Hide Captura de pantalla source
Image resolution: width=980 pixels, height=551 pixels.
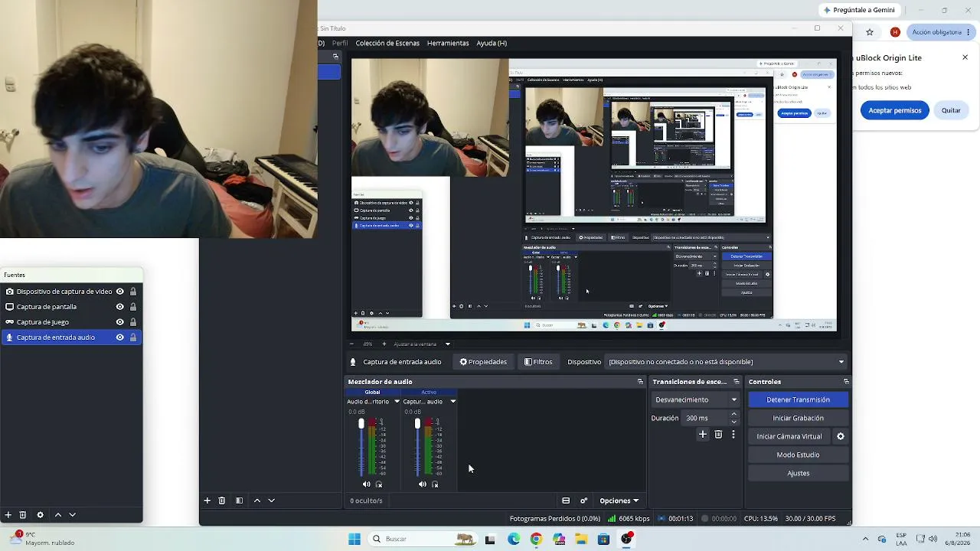click(x=119, y=307)
